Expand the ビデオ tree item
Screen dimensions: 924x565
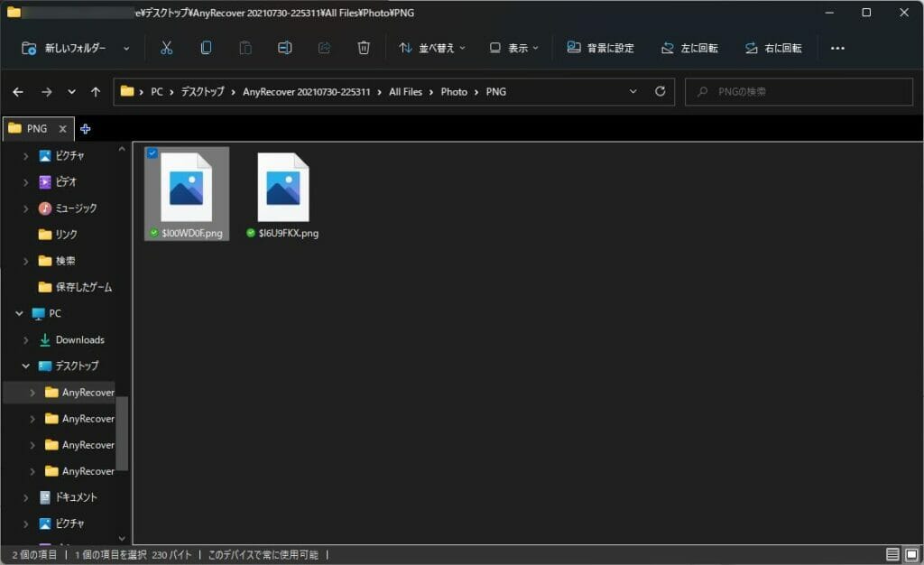tap(26, 182)
